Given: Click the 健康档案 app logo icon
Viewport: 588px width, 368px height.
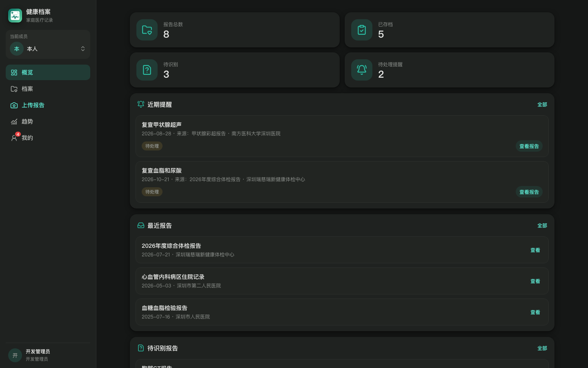Looking at the screenshot, I should pyautogui.click(x=15, y=16).
